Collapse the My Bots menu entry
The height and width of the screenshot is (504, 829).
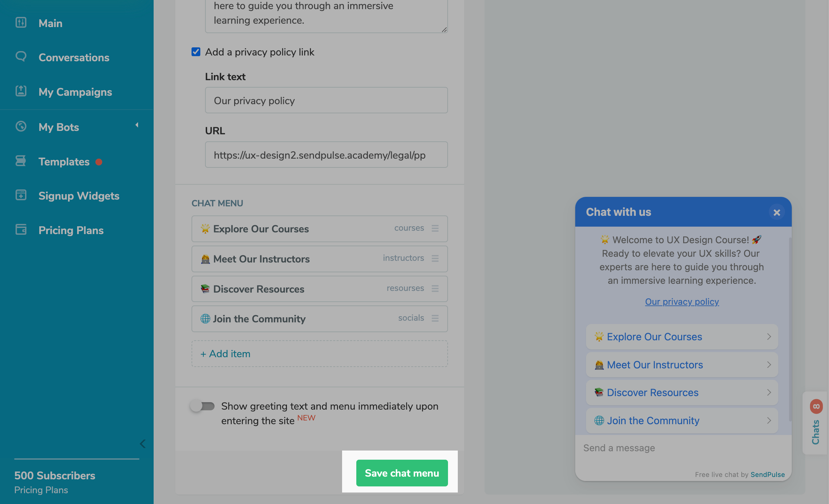pos(137,125)
